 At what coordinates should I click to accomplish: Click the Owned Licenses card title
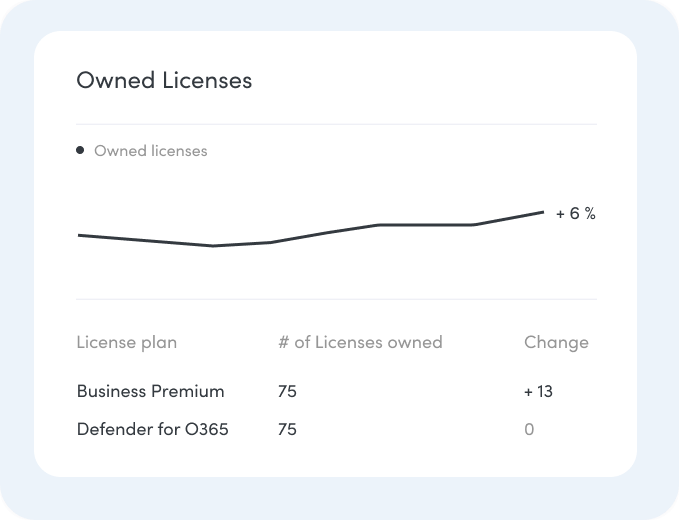pos(164,81)
